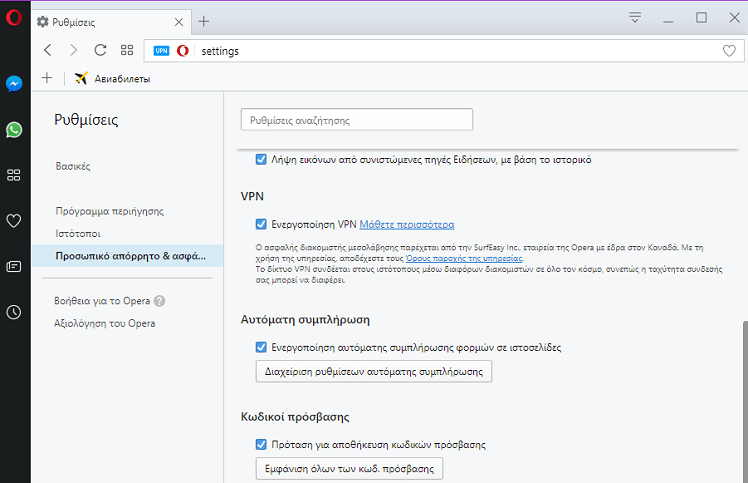Focus the Ρυθμίσεις αναζήτησης search field

pos(356,120)
